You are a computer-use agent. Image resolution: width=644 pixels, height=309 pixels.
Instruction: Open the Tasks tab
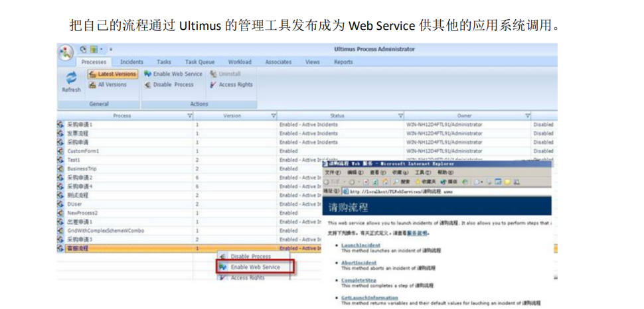pos(164,62)
